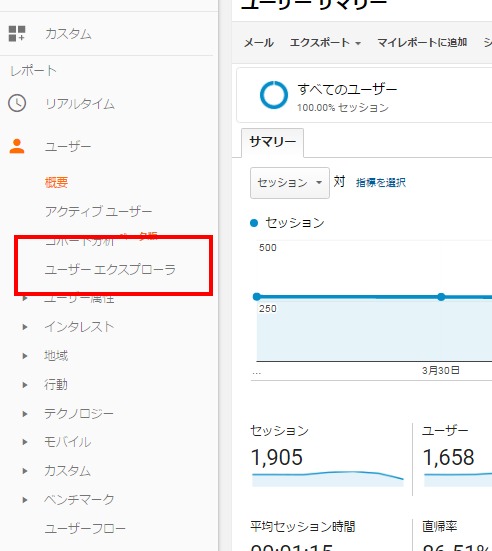This screenshot has width=492, height=551.
Task: Click the Realtime clock icon
Action: pyautogui.click(x=17, y=103)
